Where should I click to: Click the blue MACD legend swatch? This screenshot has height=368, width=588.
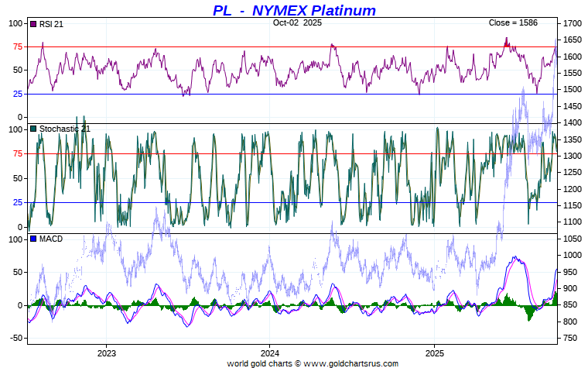(33, 239)
